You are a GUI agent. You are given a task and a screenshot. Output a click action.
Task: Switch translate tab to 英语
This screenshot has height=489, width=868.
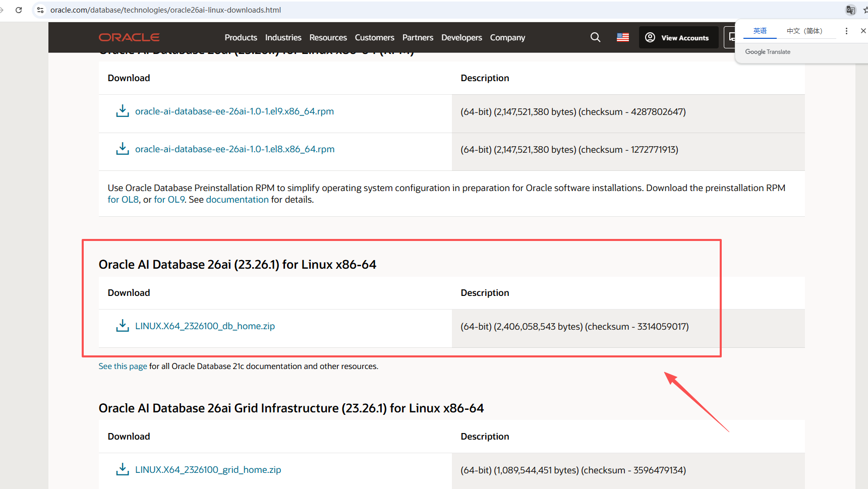[x=760, y=31]
